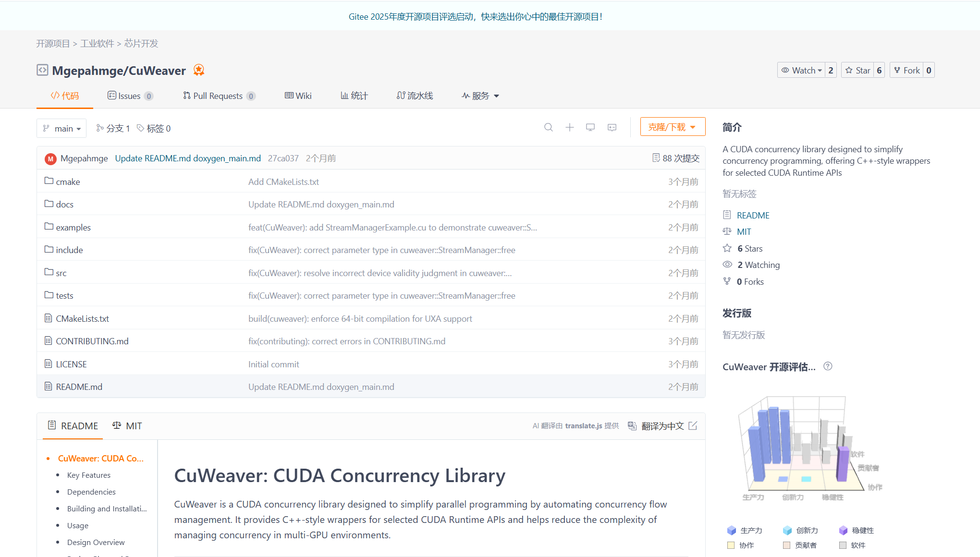
Task: Click the Star button
Action: (x=857, y=70)
